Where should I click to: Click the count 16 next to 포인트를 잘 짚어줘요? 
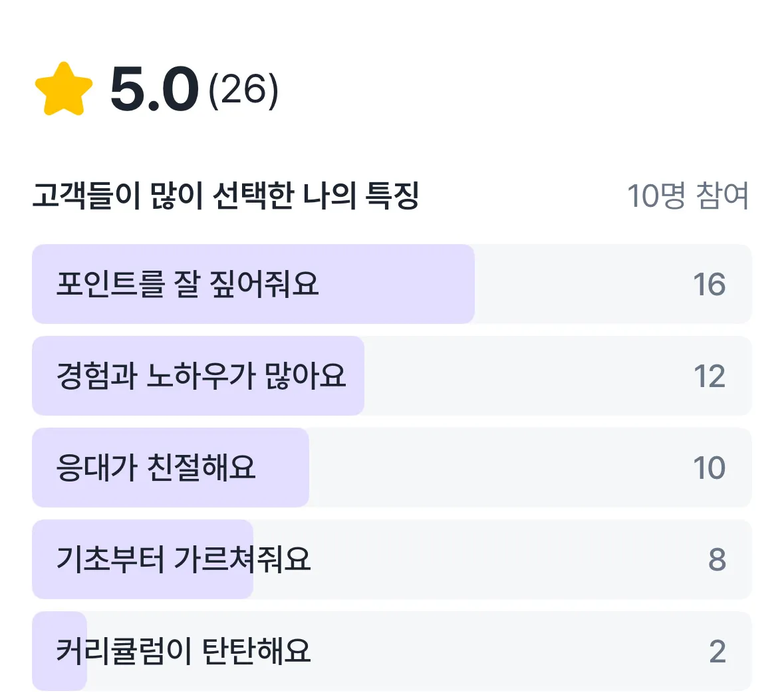coord(711,284)
